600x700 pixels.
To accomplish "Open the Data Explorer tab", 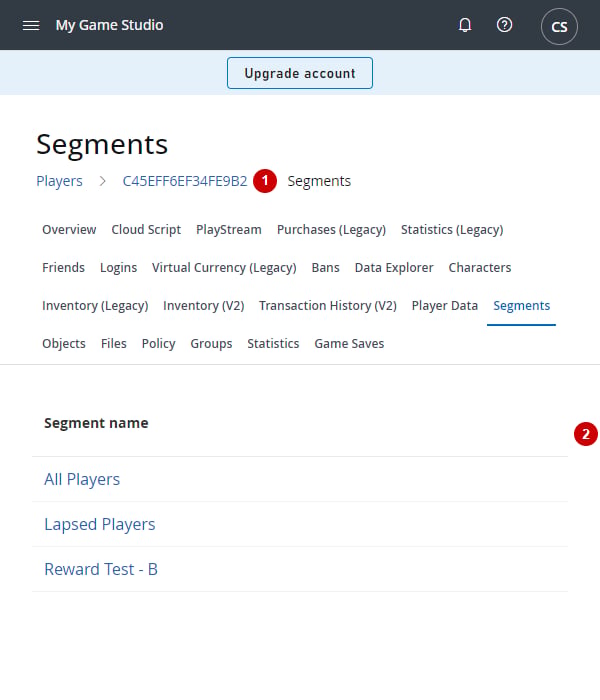I will (x=394, y=267).
